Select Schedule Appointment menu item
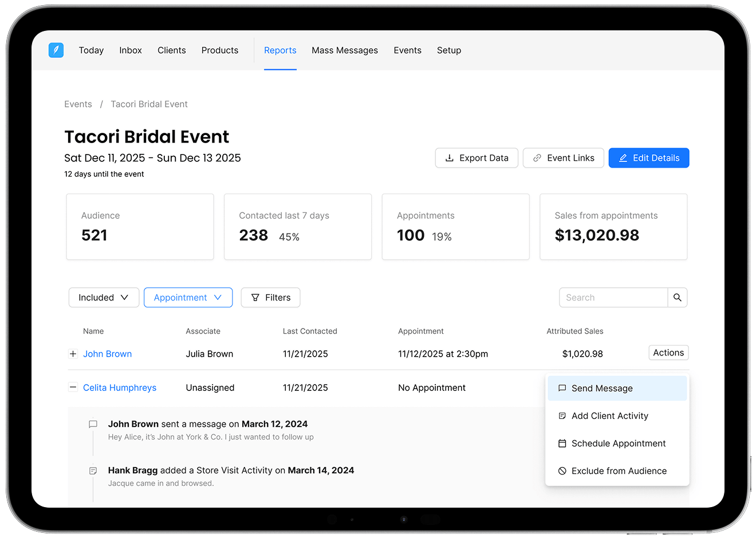The image size is (756, 538). tap(617, 444)
